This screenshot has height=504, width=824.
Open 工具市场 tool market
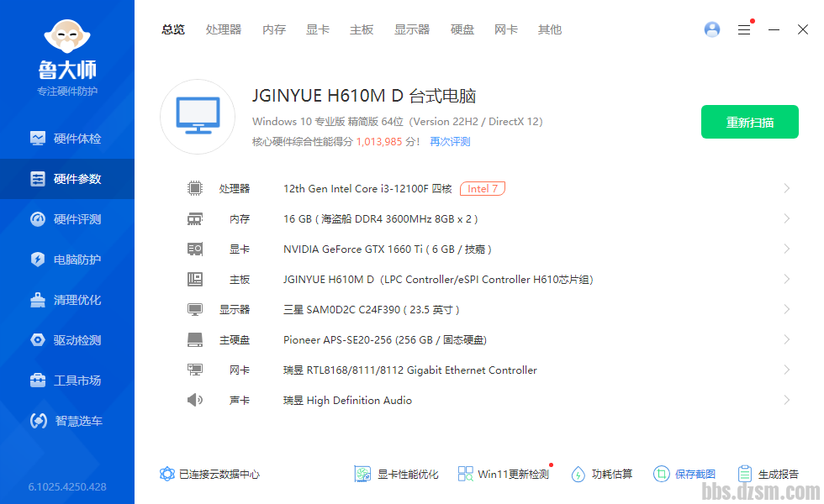click(67, 381)
